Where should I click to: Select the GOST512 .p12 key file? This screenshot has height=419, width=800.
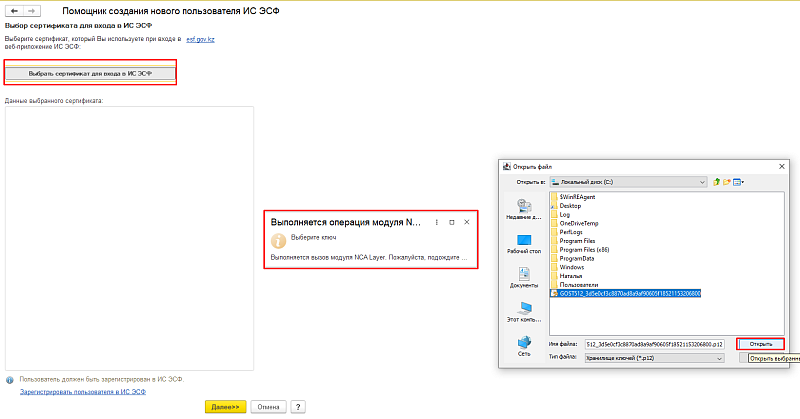click(x=630, y=293)
